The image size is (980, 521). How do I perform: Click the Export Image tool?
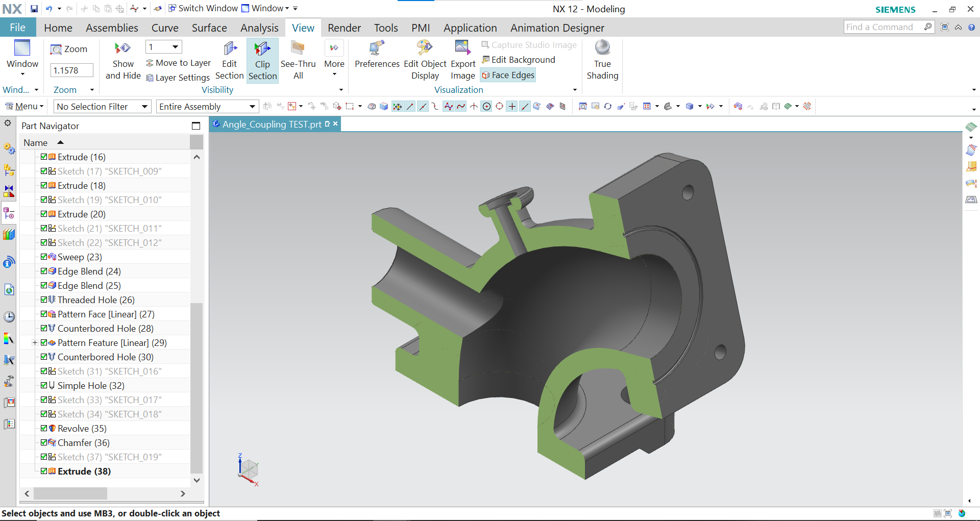coord(463,60)
